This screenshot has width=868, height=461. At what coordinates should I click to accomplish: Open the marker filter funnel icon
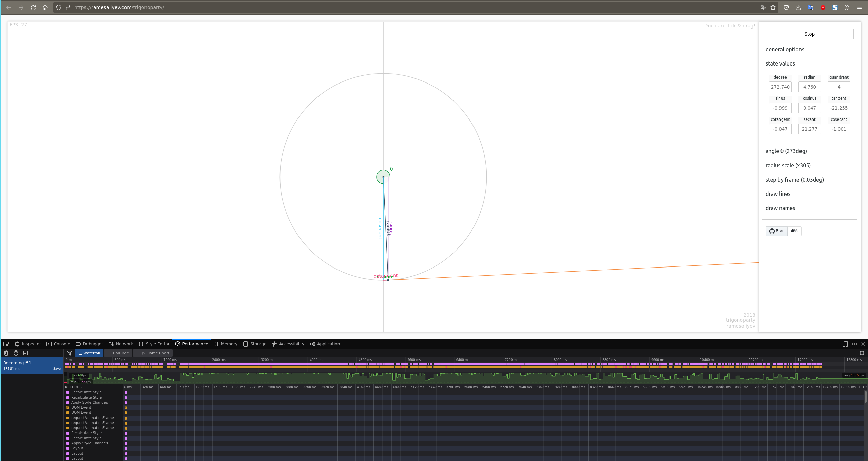coord(70,353)
